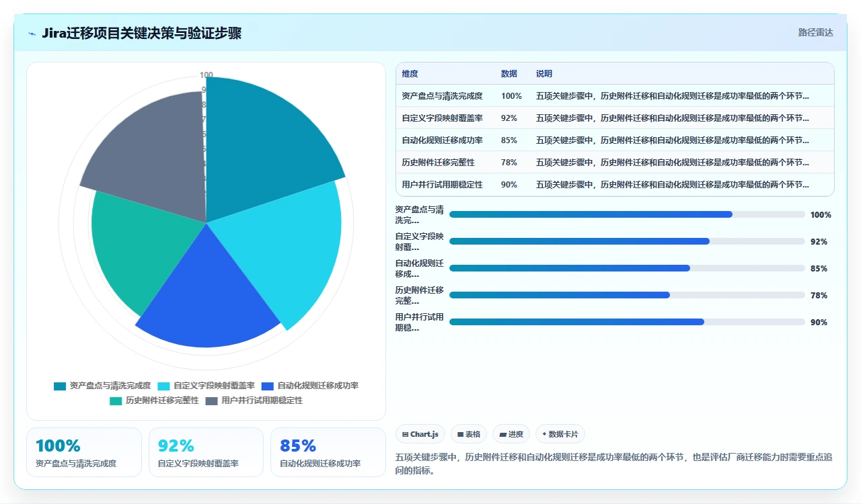Image resolution: width=861 pixels, height=504 pixels.
Task: Click the 路径雷达 label in the header
Action: coord(815,32)
